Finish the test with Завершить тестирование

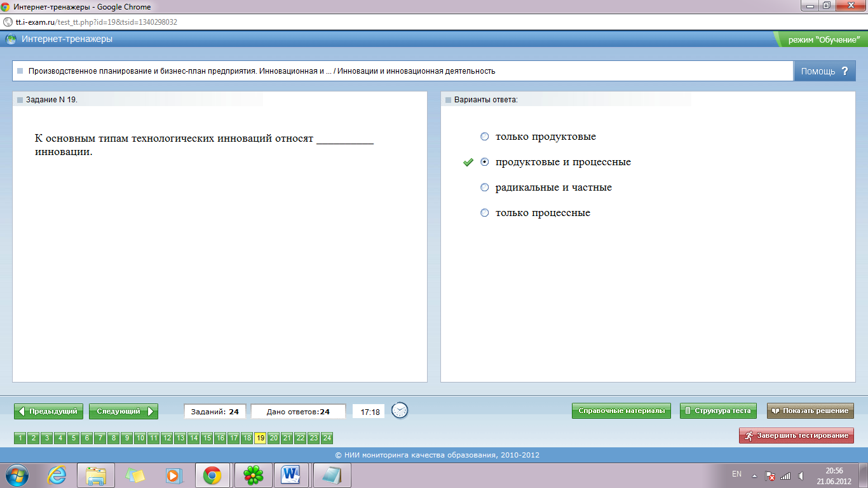pos(796,435)
